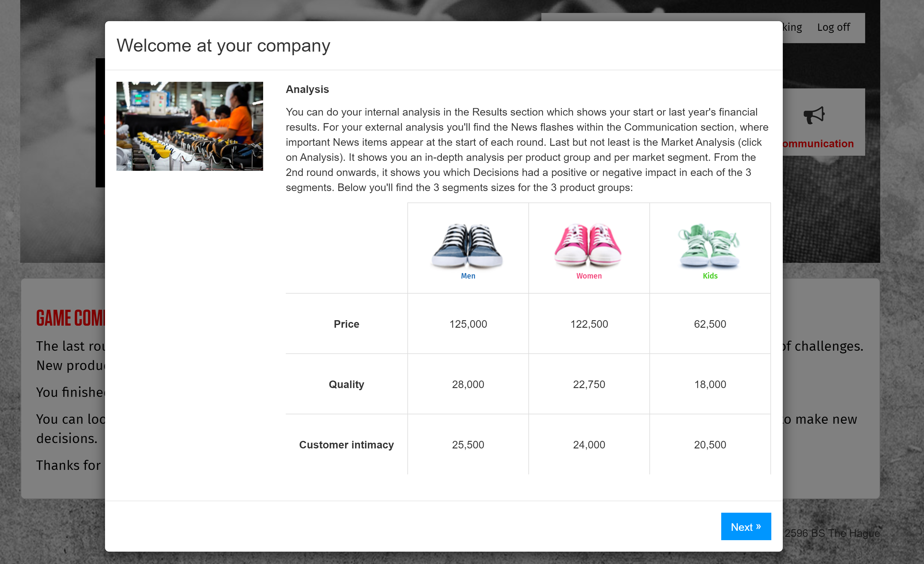Click the Women Quality value 22,750
The image size is (924, 564).
tap(589, 384)
